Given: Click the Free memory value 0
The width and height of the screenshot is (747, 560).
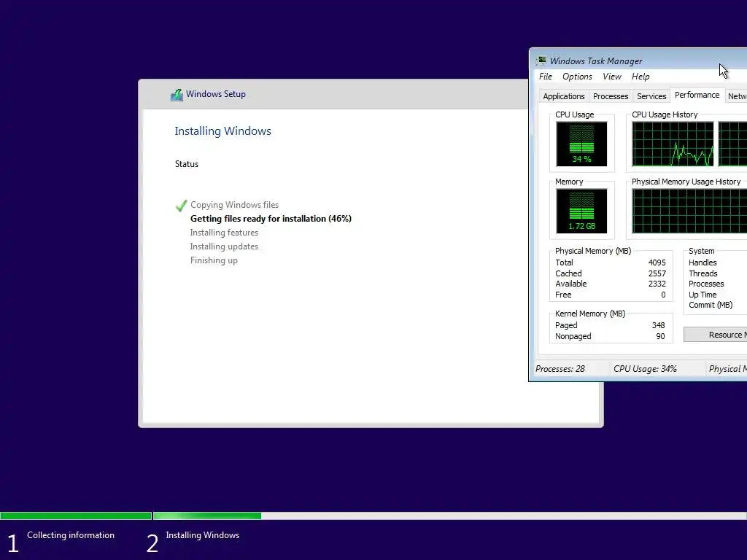Looking at the screenshot, I should click(x=662, y=295).
